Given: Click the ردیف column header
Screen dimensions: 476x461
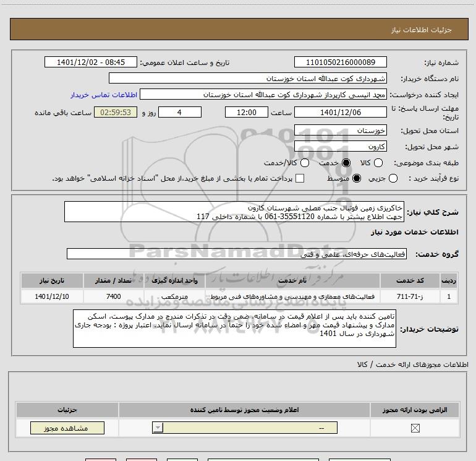Looking at the screenshot, I should pos(449,280).
